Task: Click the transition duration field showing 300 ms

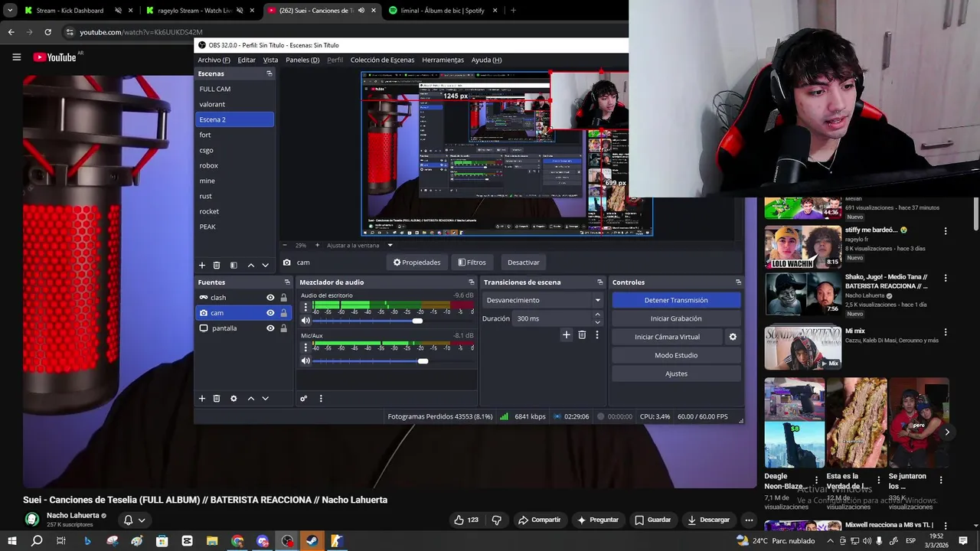Action: (551, 318)
